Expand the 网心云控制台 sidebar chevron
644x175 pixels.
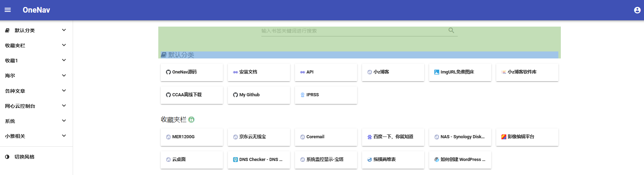point(64,106)
